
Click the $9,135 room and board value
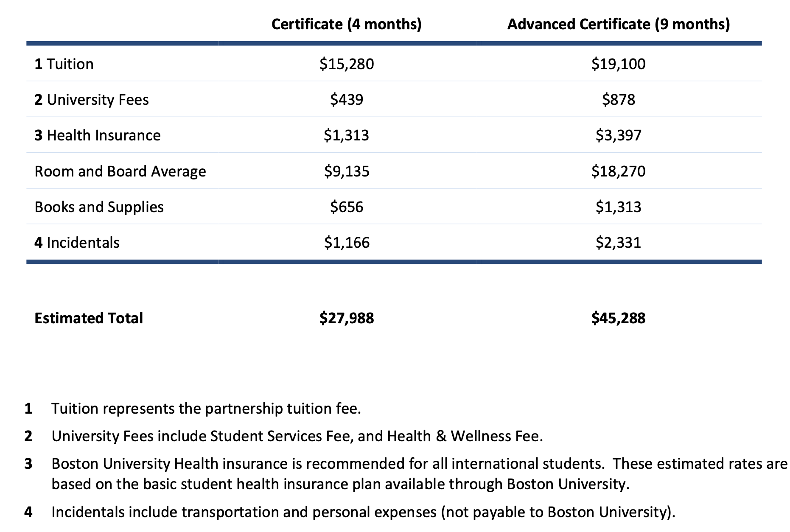tap(347, 171)
